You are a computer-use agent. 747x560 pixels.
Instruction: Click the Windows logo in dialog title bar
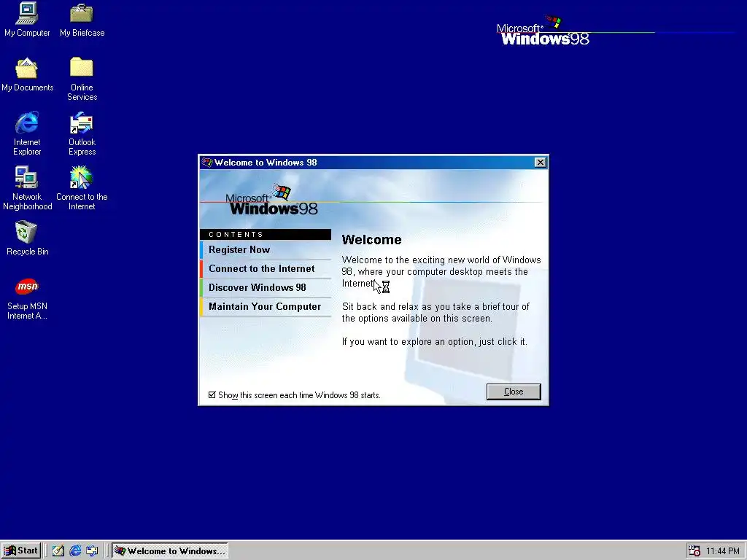coord(206,163)
